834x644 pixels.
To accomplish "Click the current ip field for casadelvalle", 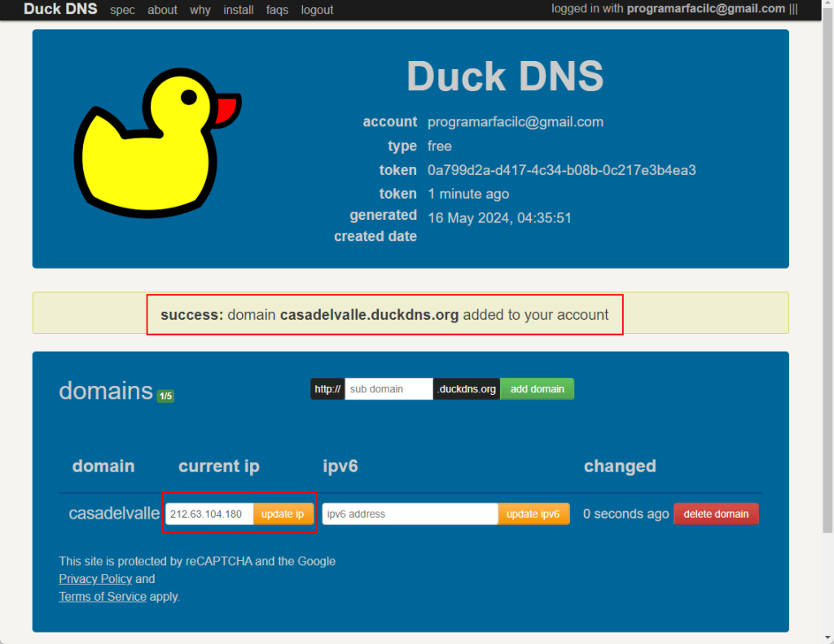I will coord(209,514).
